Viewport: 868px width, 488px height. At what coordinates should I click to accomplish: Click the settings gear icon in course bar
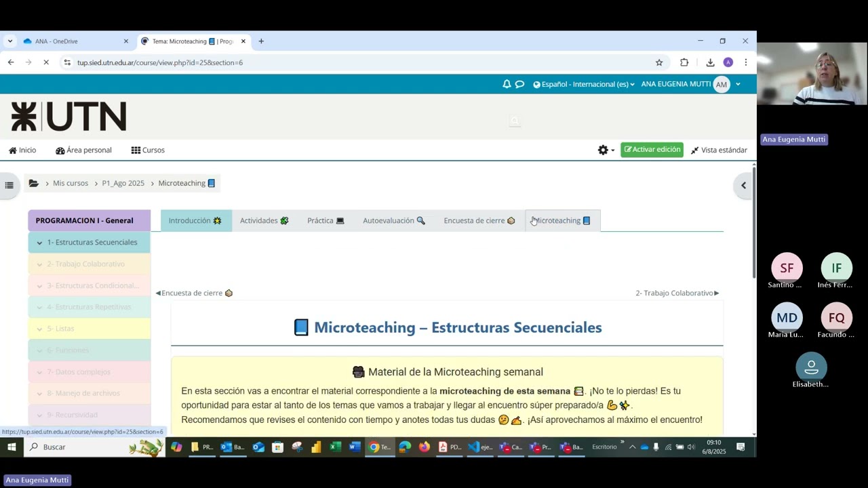[x=603, y=150]
